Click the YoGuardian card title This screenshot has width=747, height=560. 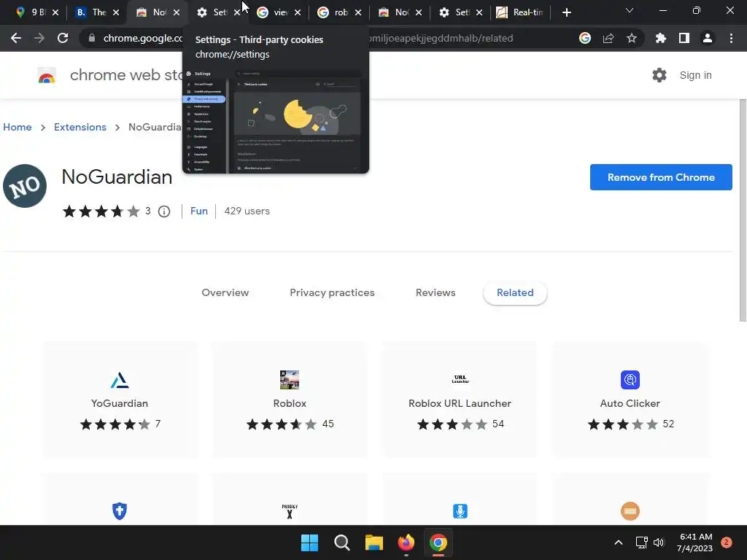pyautogui.click(x=120, y=403)
